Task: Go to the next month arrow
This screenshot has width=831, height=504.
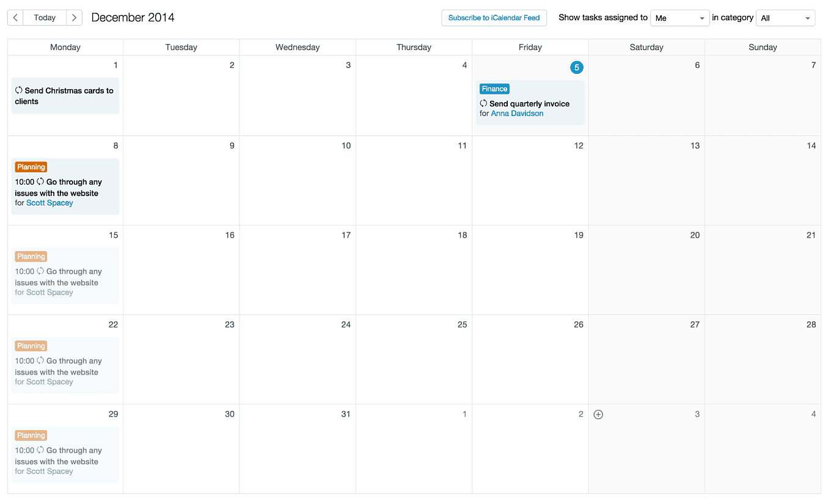Action: 74,18
